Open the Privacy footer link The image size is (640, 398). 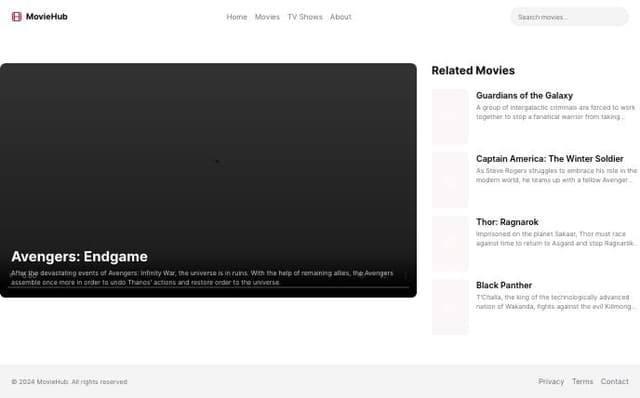(551, 382)
